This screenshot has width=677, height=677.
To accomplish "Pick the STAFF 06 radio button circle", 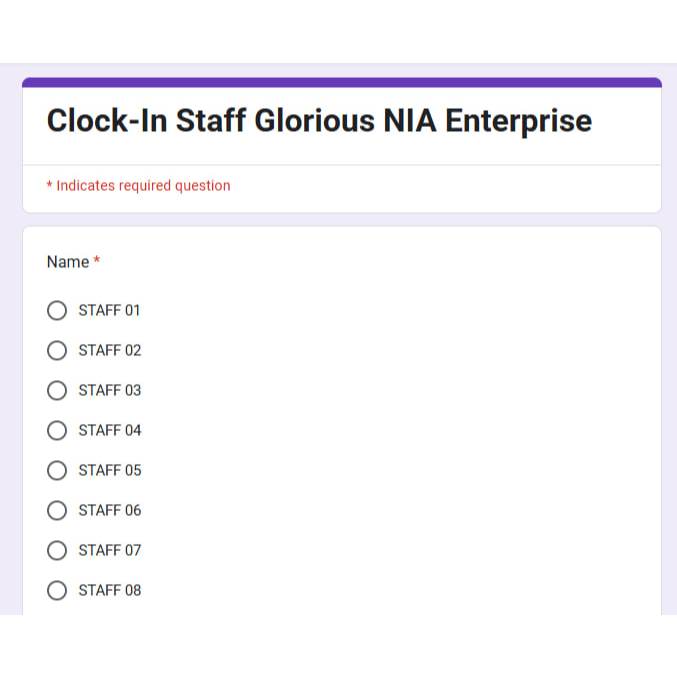I will 57,510.
